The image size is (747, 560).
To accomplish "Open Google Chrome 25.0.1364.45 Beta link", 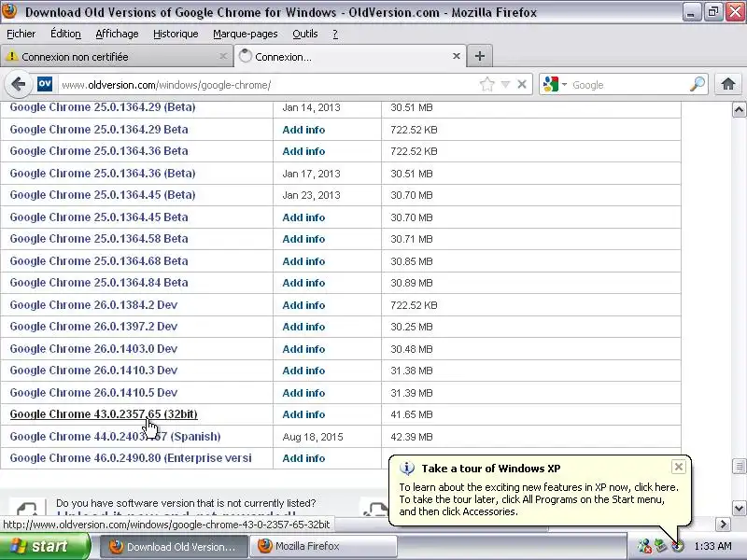I will (99, 217).
